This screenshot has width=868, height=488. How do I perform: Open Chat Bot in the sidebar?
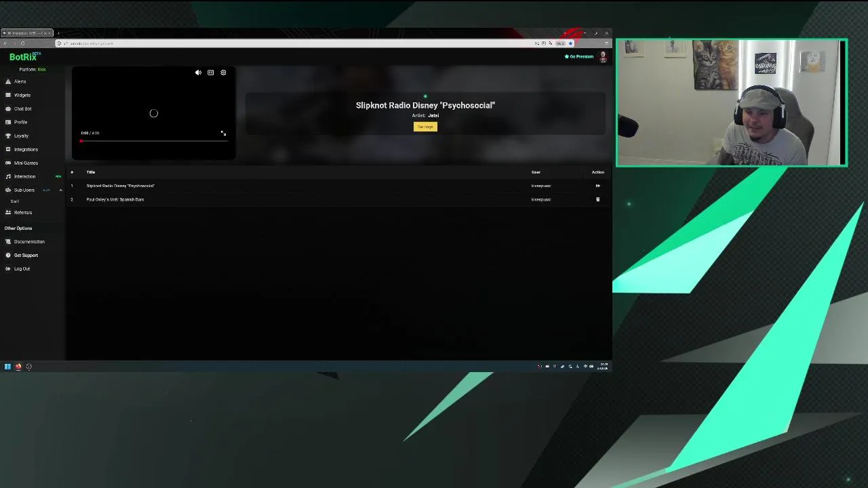click(x=22, y=108)
